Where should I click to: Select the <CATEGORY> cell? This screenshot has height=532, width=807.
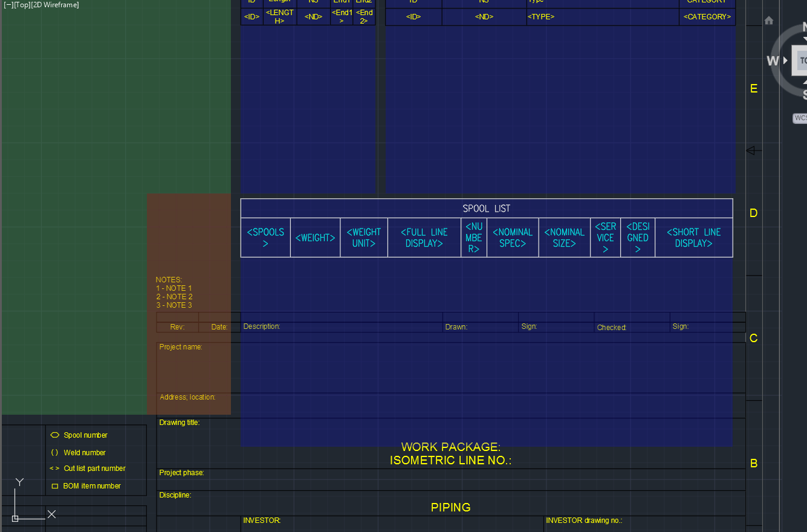pos(707,17)
